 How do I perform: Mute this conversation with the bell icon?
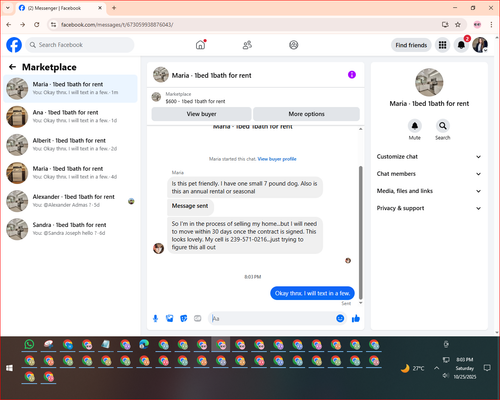click(415, 126)
